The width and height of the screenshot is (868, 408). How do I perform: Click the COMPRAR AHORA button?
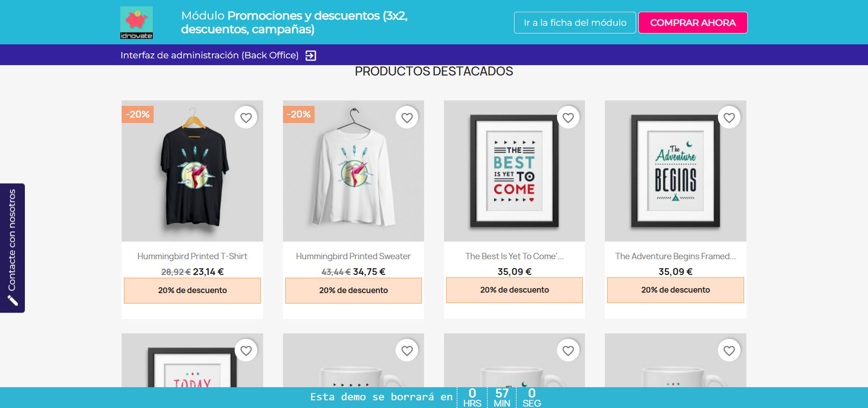pyautogui.click(x=693, y=23)
